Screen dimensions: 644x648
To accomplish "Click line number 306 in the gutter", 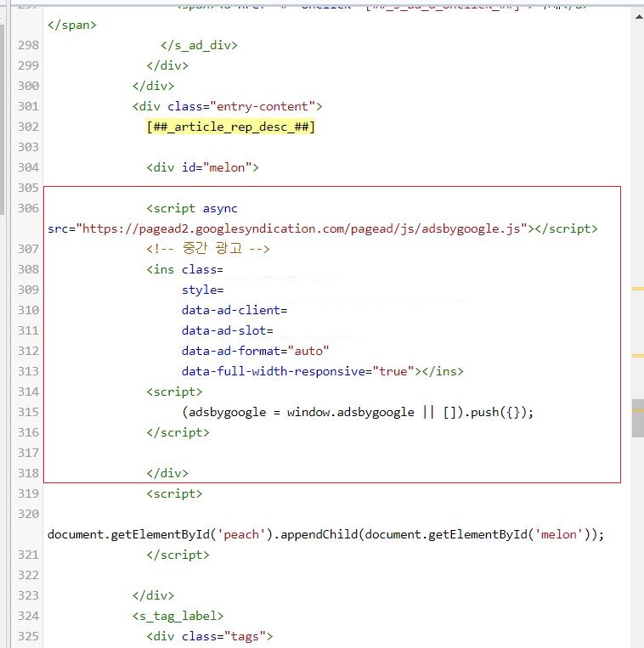I will [x=28, y=208].
